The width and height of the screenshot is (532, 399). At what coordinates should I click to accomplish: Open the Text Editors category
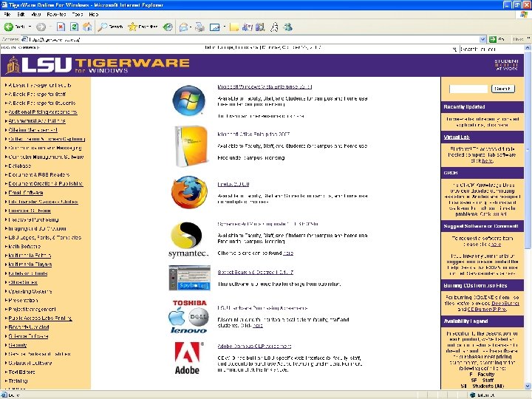coord(21,372)
